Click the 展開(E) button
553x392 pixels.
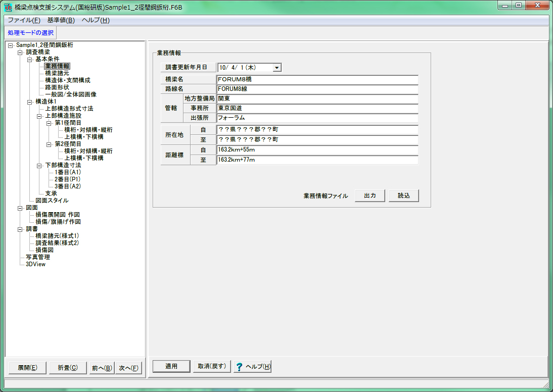pos(27,368)
